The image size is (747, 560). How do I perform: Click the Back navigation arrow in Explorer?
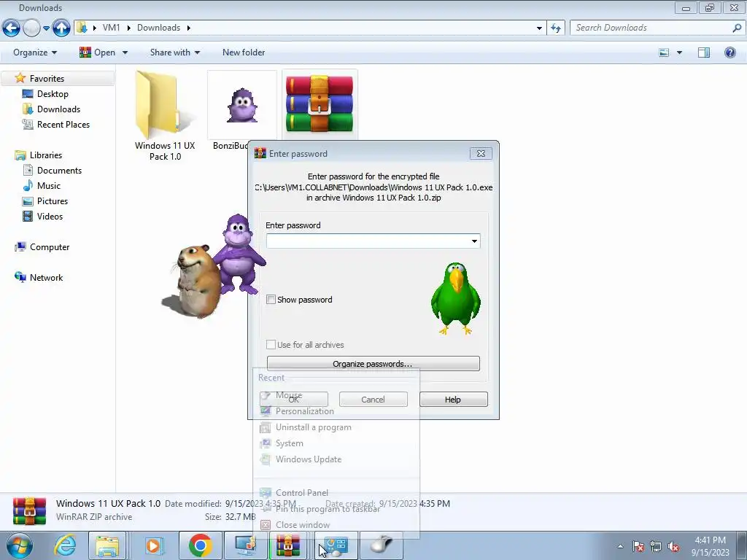12,28
